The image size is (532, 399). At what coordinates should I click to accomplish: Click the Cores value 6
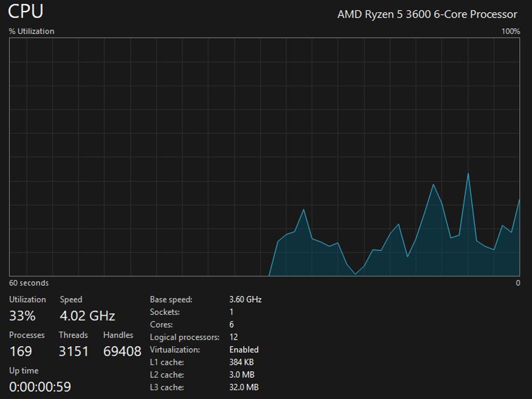point(231,324)
